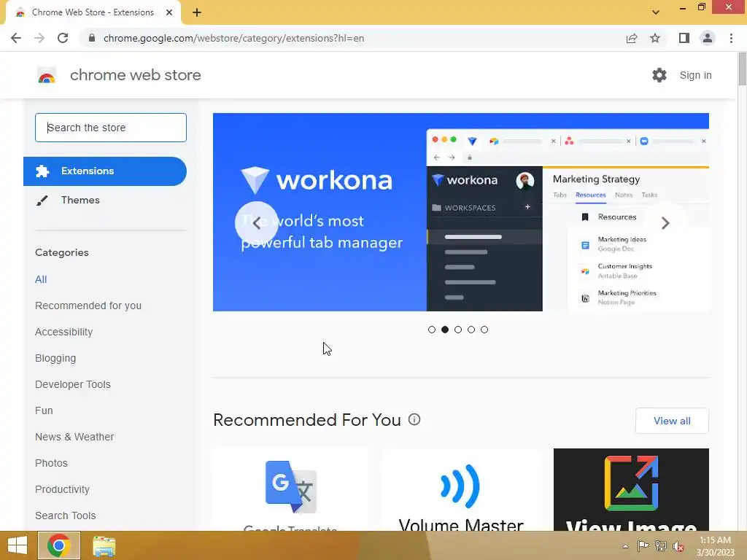Open the Accessibility category
The height and width of the screenshot is (560, 747).
(64, 332)
